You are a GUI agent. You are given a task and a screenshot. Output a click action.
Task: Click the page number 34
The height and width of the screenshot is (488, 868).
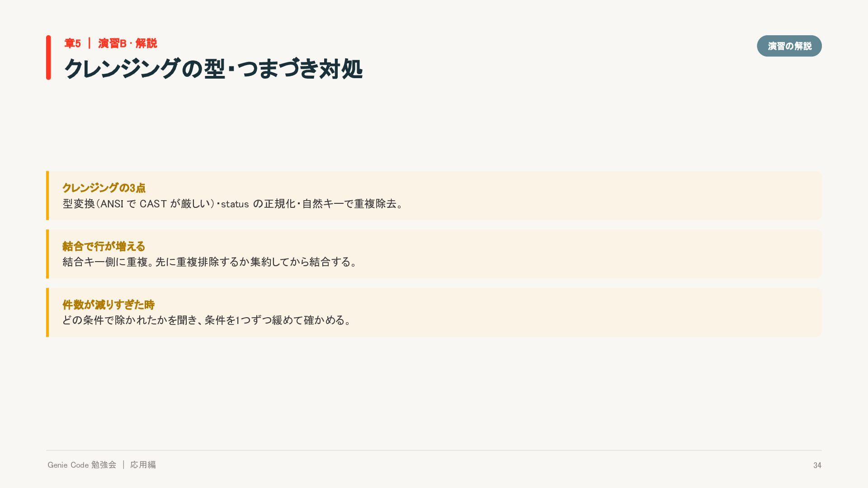(817, 465)
